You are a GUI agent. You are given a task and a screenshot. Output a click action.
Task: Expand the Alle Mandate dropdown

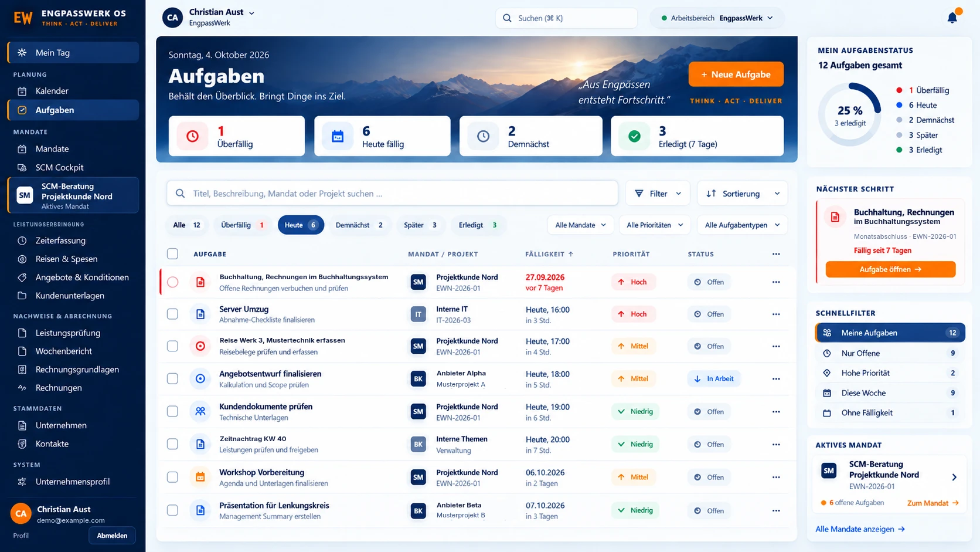[x=580, y=225]
